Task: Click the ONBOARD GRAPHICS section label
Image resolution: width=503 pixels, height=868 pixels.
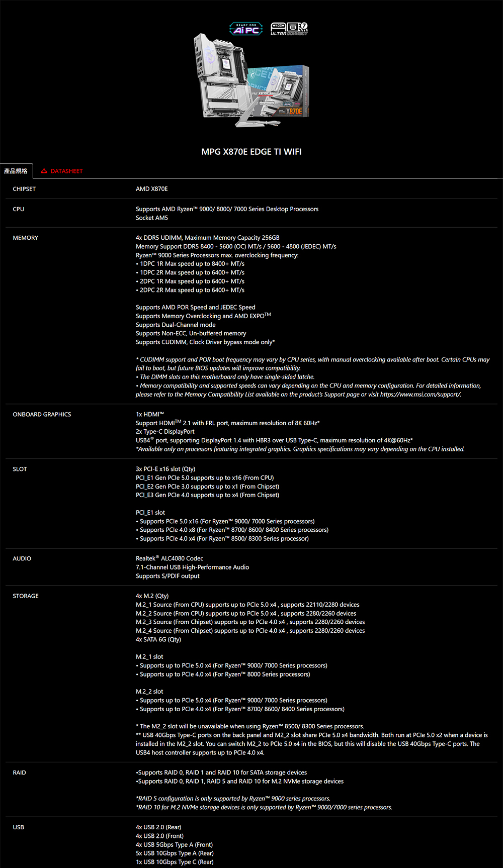Action: pyautogui.click(x=42, y=415)
